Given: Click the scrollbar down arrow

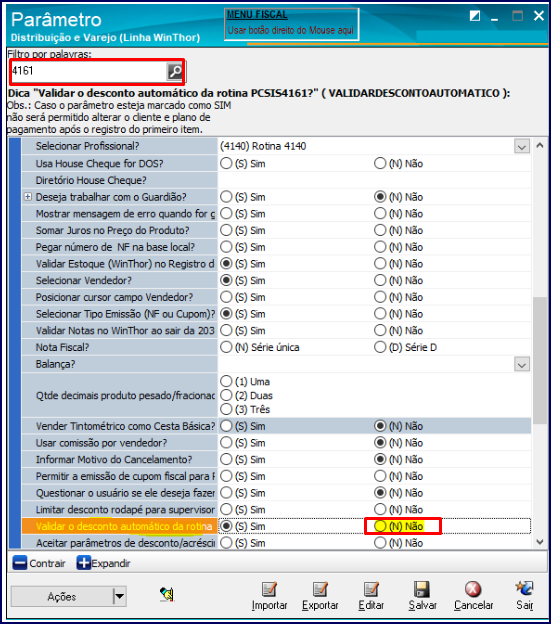Looking at the screenshot, I should pyautogui.click(x=539, y=542).
